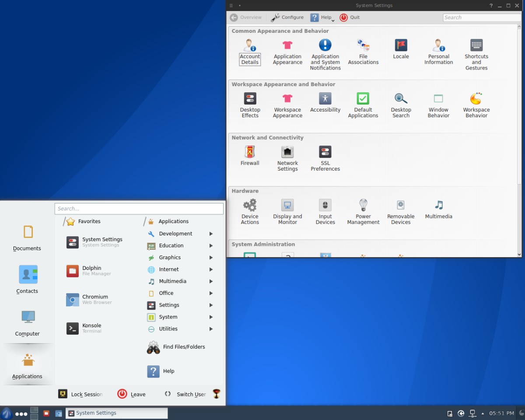Open the Help dropdown in toolbar
The width and height of the screenshot is (525, 420).
pyautogui.click(x=322, y=17)
